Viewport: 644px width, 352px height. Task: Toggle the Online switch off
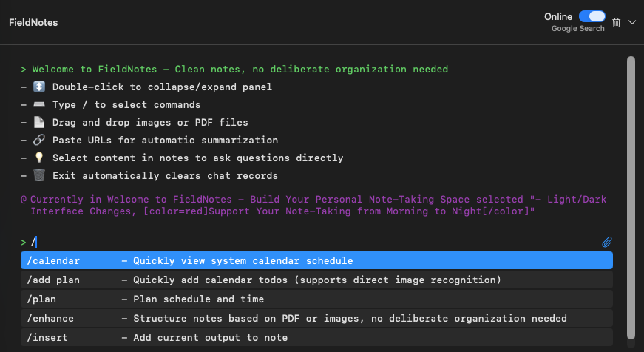(592, 16)
